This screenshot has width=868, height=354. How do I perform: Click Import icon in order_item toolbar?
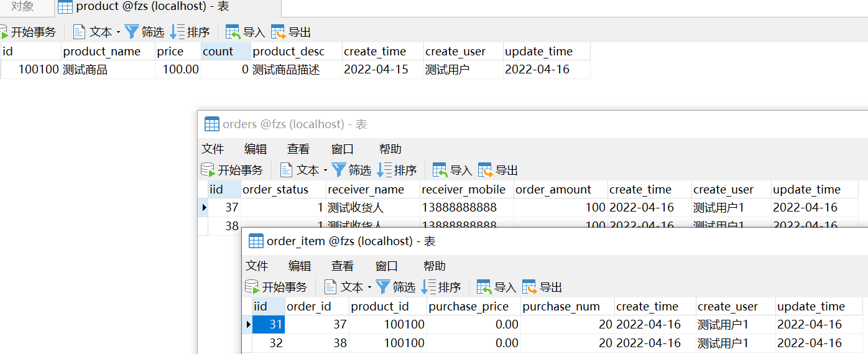pyautogui.click(x=484, y=287)
